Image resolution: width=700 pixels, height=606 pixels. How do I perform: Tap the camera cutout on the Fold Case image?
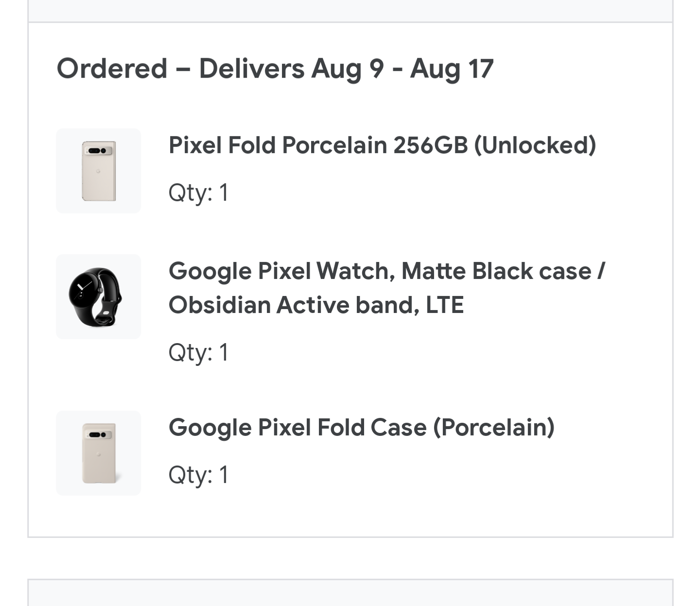click(98, 434)
